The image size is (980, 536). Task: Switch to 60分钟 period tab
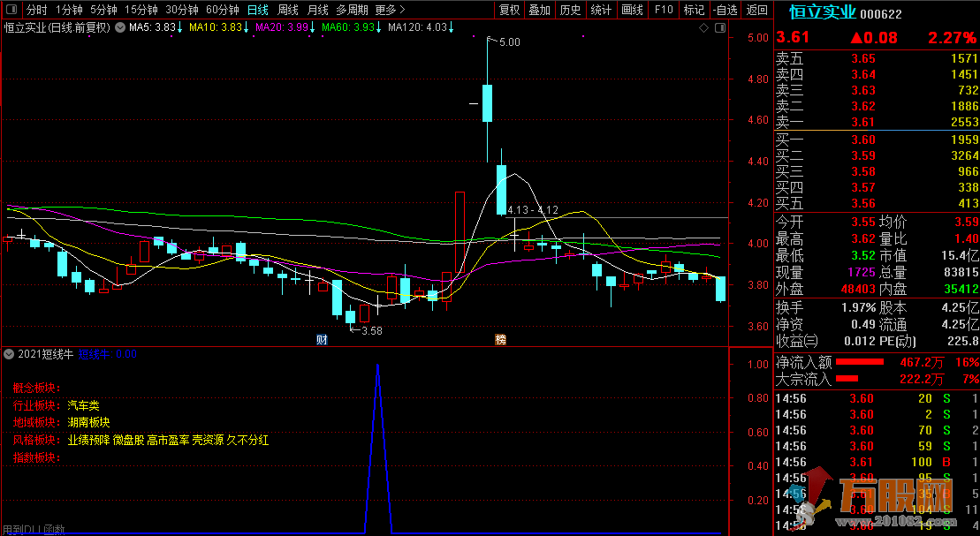[x=222, y=11]
